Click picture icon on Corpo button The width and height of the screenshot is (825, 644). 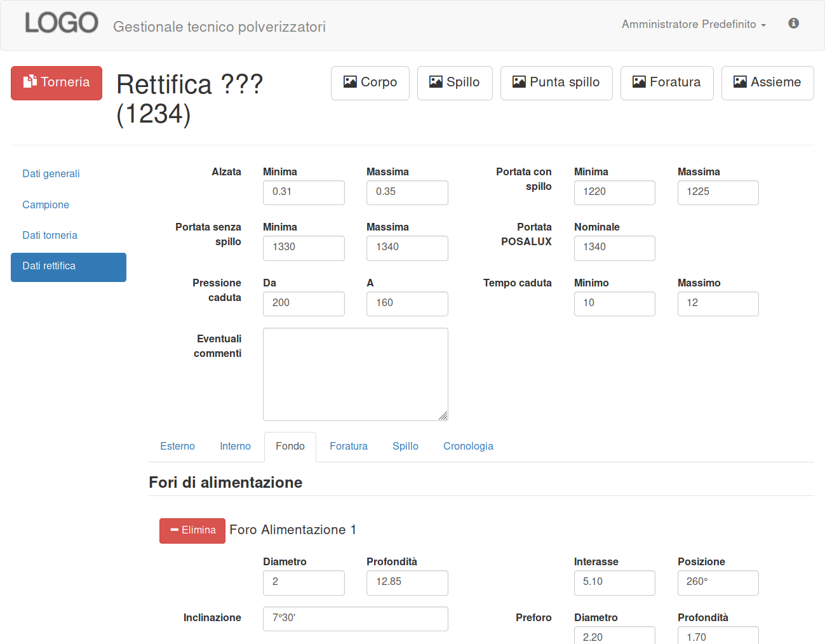[x=350, y=82]
